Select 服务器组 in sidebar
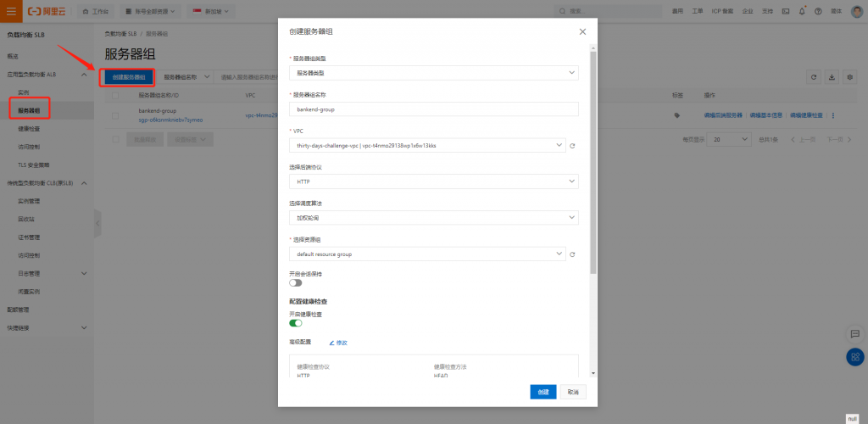Screen dimensions: 868x424 (30, 111)
